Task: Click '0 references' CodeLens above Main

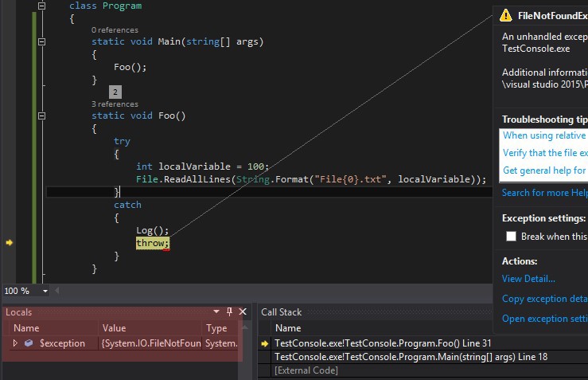Action: tap(115, 30)
